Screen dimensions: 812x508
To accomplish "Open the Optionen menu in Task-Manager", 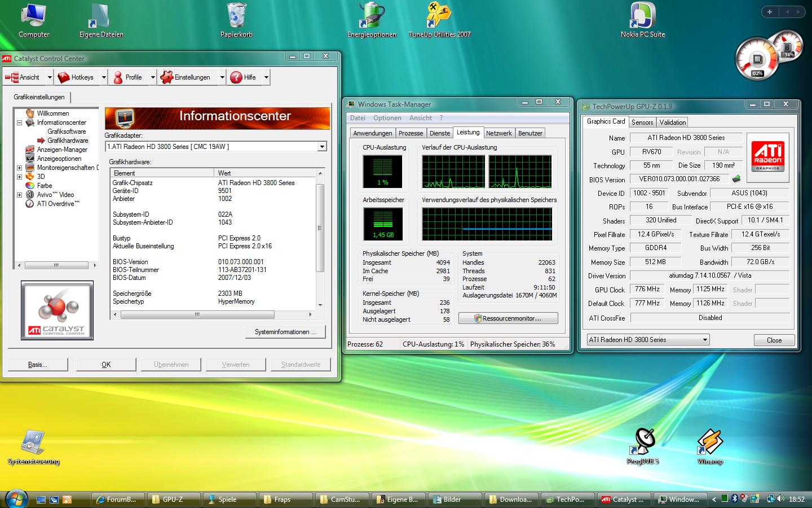I will tap(387, 118).
